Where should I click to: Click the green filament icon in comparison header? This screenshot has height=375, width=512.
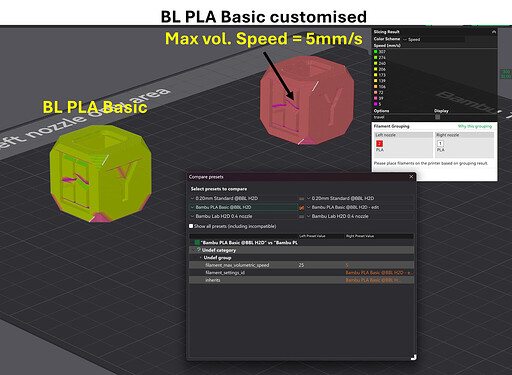click(x=197, y=243)
